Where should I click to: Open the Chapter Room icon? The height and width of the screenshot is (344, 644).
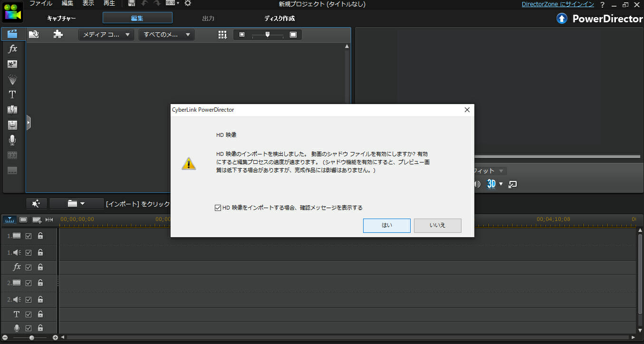(x=13, y=155)
